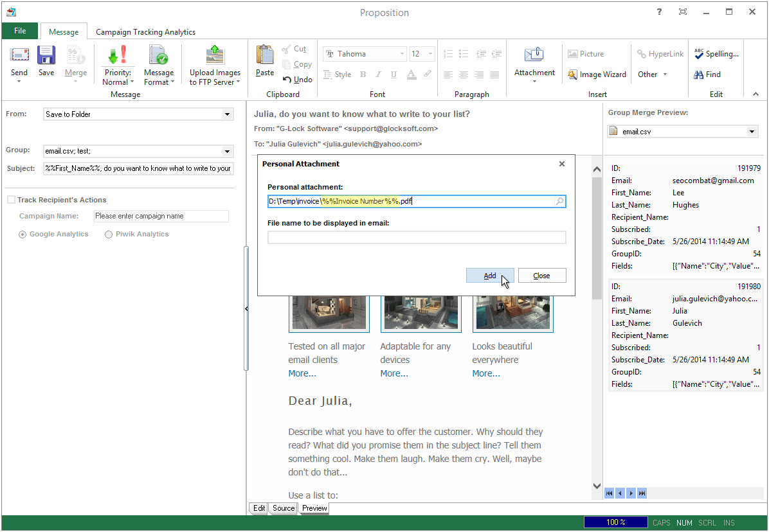The height and width of the screenshot is (532, 769).
Task: Go to previous merge preview record
Action: coord(620,493)
